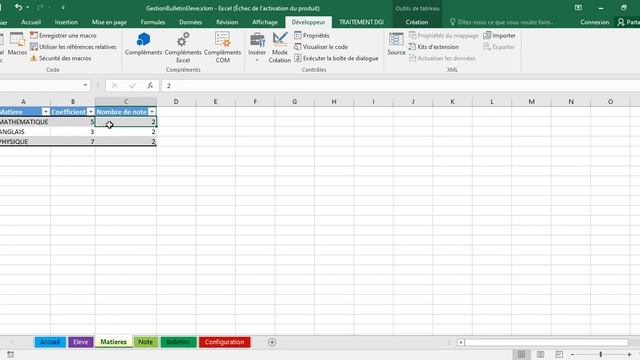The image size is (640, 360).
Task: Click the horizontal scrollbar track
Action: (x=546, y=342)
